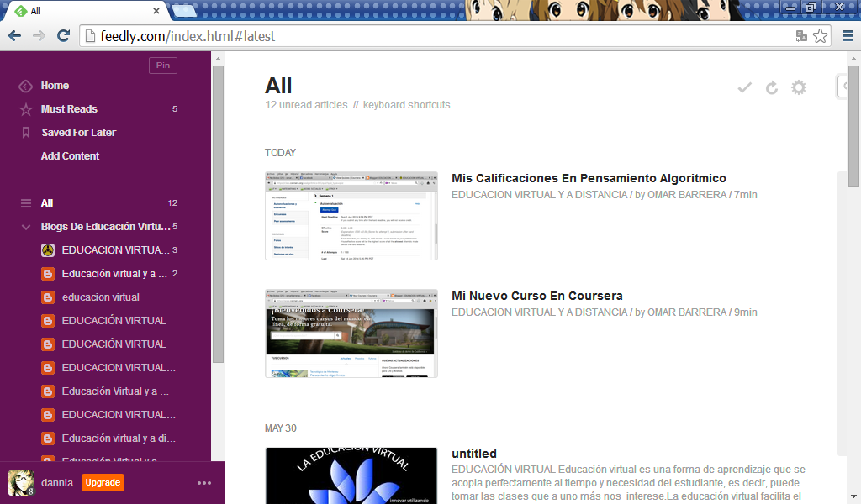Open the Educación virtual y a di... feed
The width and height of the screenshot is (861, 504).
(119, 438)
